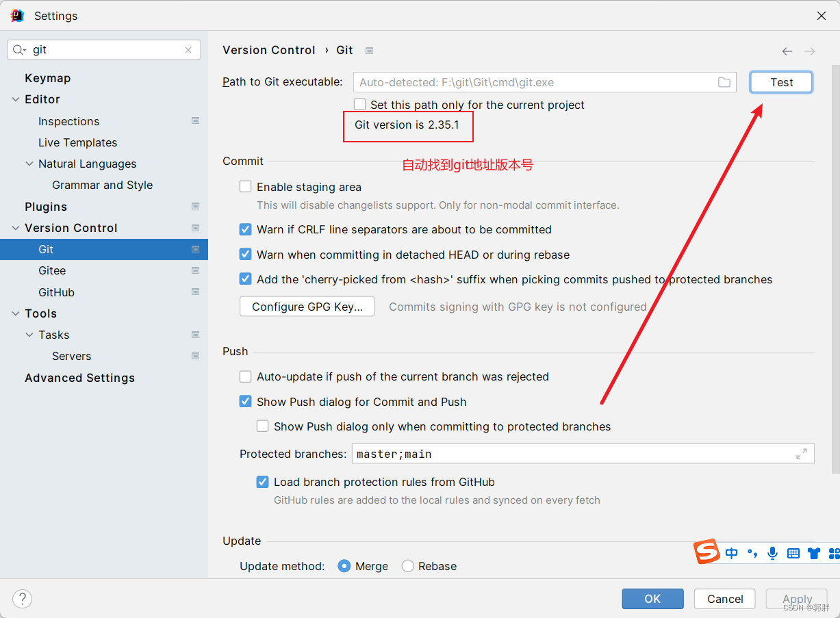The width and height of the screenshot is (840, 618).
Task: Toggle Chinese input mode in IME bar
Action: [x=732, y=553]
